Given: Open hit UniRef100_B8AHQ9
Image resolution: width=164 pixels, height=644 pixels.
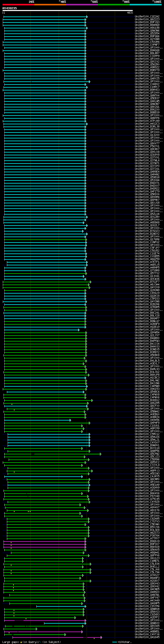Looking at the screenshot, I should point(147,25).
